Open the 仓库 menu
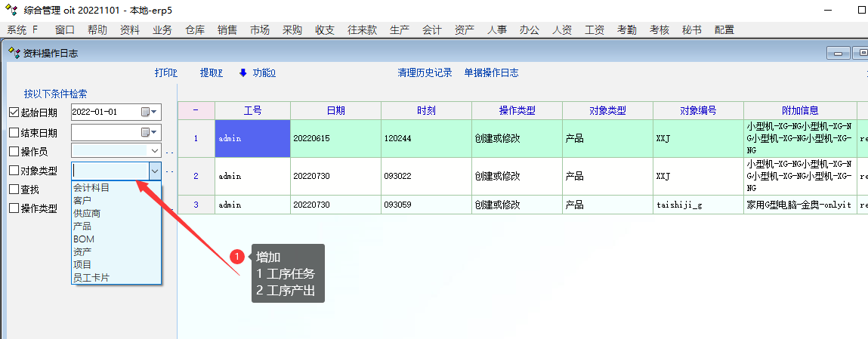 195,30
